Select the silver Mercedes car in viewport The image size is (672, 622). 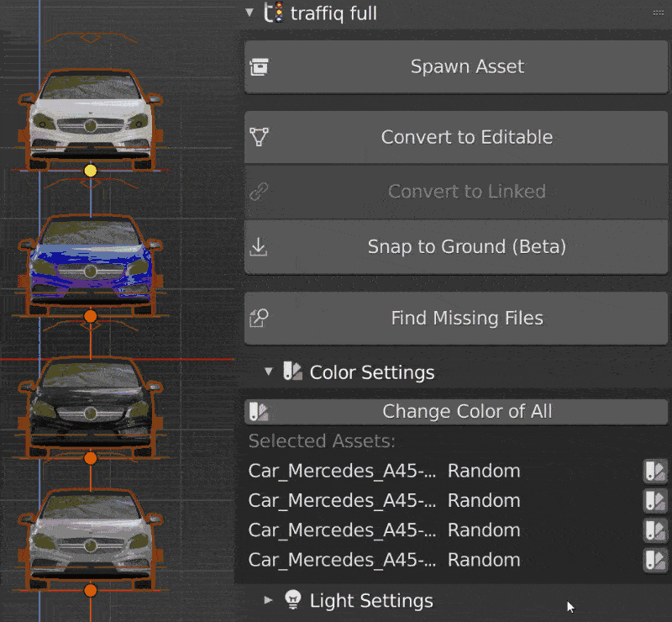(x=91, y=540)
